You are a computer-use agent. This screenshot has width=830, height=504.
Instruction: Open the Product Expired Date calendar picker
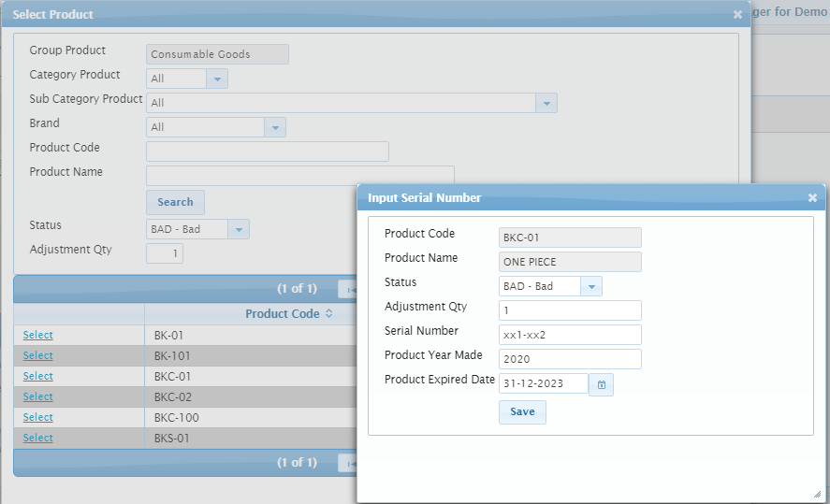602,384
